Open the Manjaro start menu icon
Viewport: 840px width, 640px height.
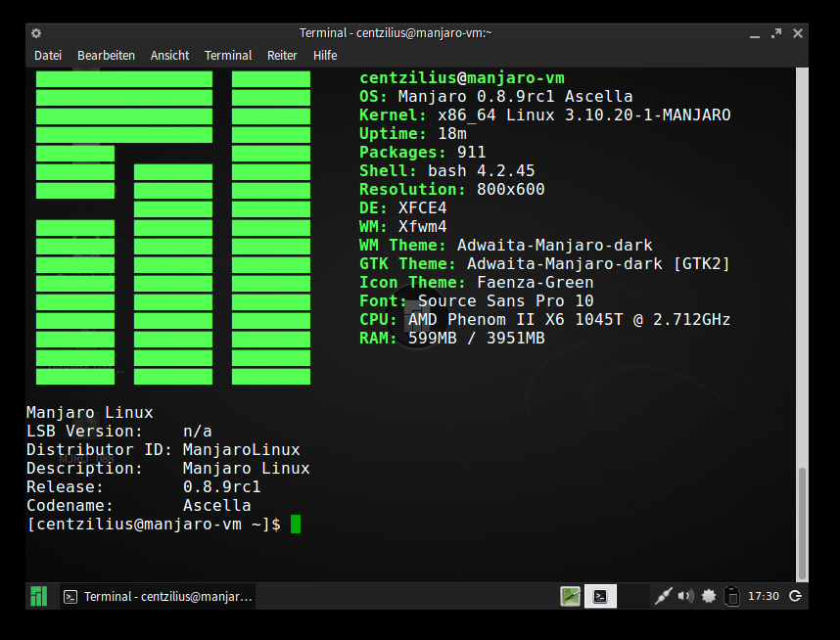click(38, 596)
